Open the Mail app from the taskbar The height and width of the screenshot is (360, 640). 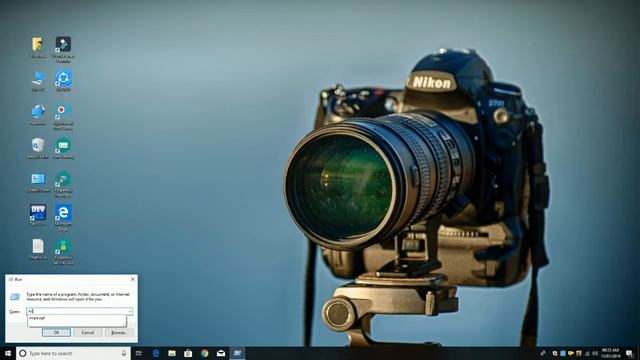click(x=221, y=353)
